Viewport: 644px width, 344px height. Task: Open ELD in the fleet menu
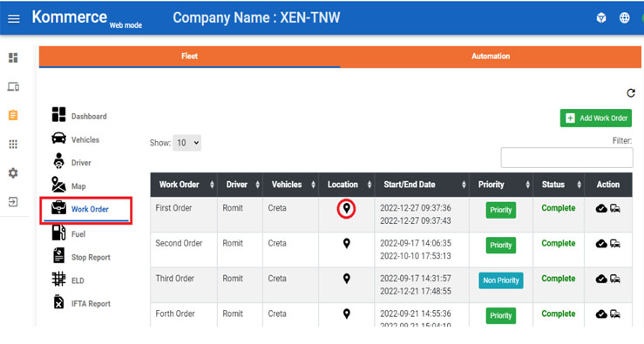pyautogui.click(x=68, y=280)
